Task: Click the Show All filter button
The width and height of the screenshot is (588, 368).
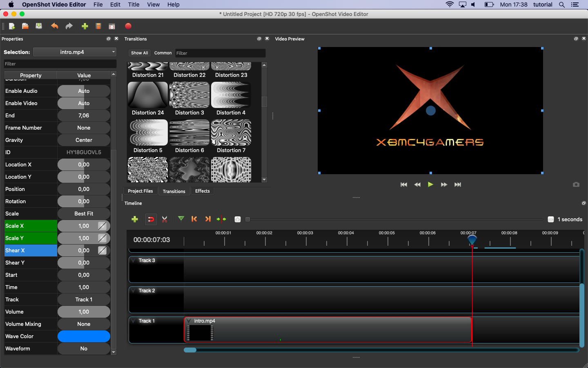Action: 139,53
